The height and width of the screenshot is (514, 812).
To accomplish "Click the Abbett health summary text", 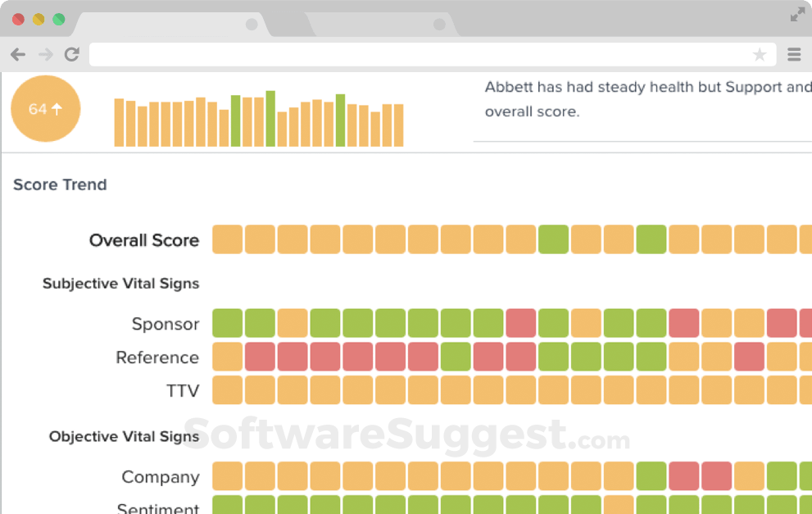I will tap(648, 99).
